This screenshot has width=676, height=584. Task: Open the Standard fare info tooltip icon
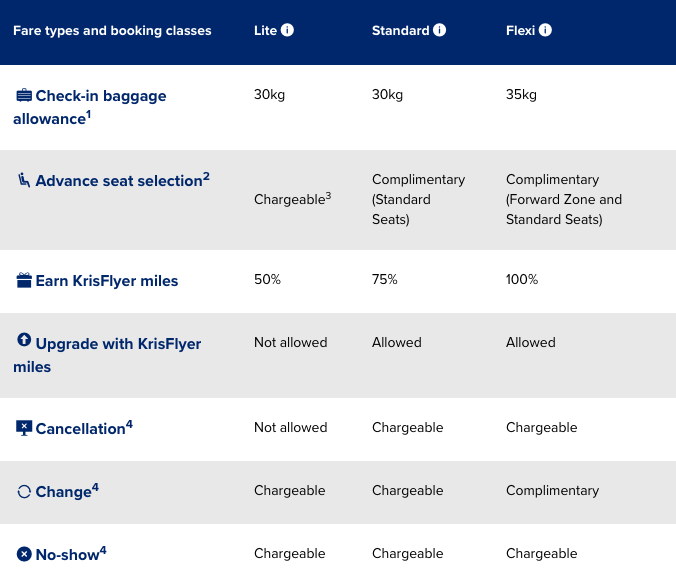[x=439, y=30]
